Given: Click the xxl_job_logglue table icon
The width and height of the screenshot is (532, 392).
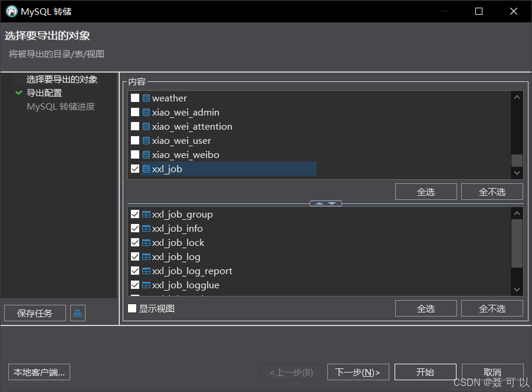Looking at the screenshot, I should click(x=146, y=285).
